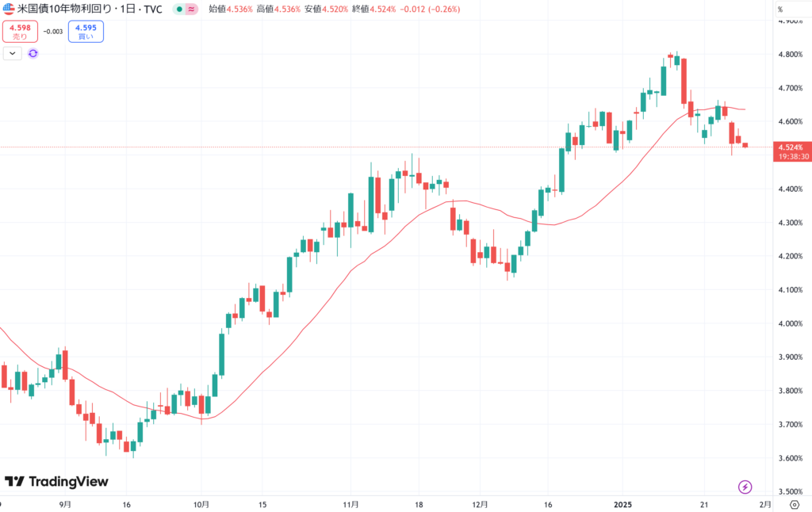Click the purple refresh indicator icon

[x=33, y=53]
